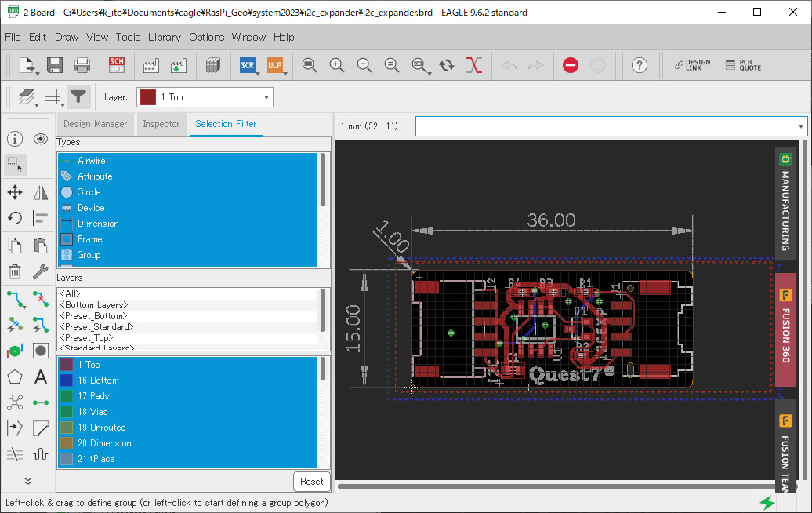Click the Reset button
The image size is (812, 513).
tap(312, 482)
